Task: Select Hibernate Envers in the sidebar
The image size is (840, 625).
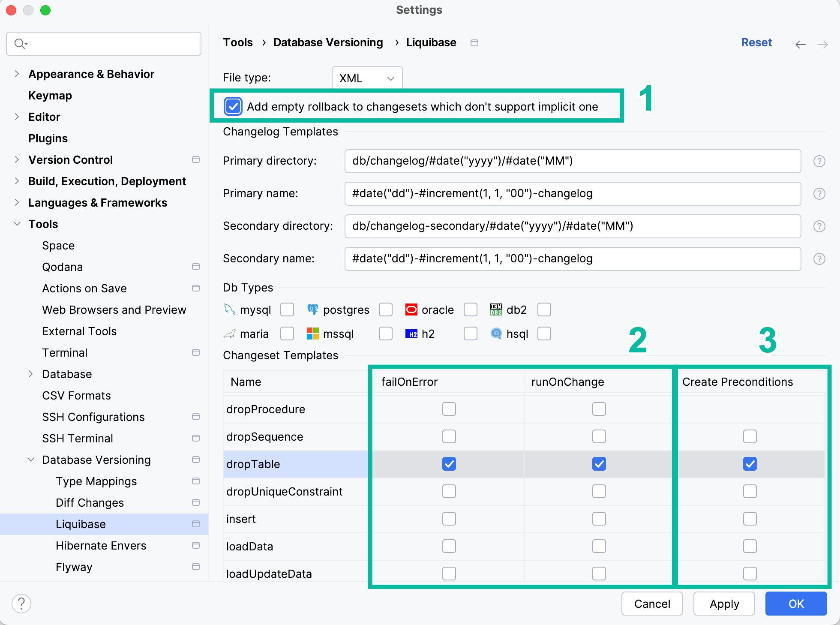Action: click(x=101, y=545)
